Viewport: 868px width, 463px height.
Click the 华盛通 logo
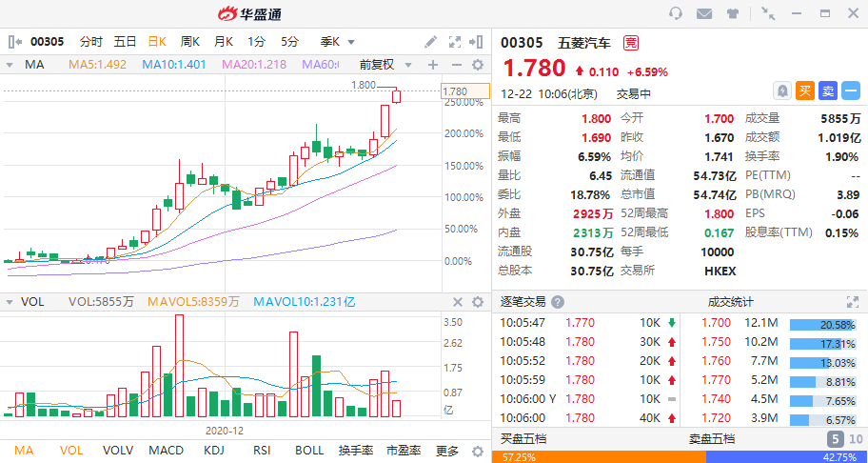(250, 14)
